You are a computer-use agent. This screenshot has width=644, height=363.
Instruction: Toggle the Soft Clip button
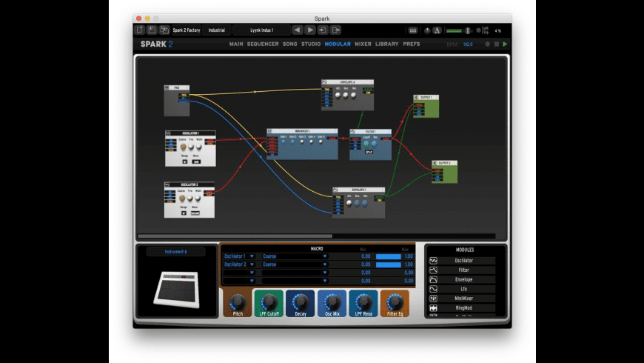(478, 30)
